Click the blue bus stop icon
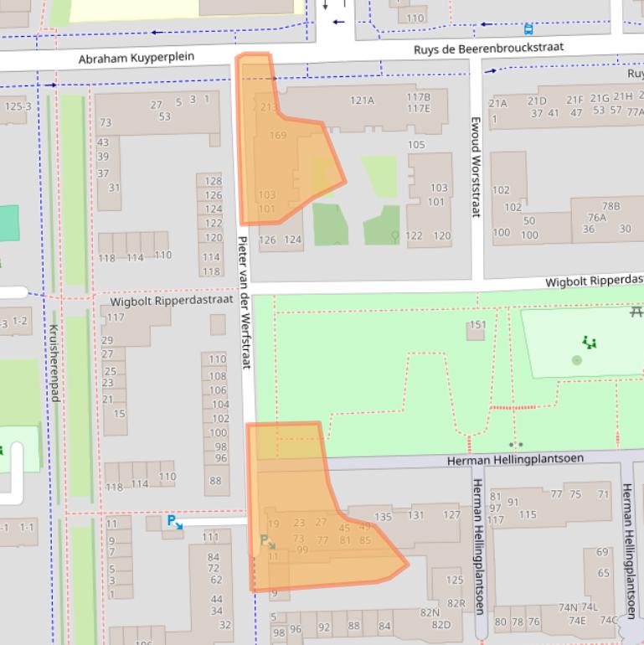 click(x=528, y=29)
